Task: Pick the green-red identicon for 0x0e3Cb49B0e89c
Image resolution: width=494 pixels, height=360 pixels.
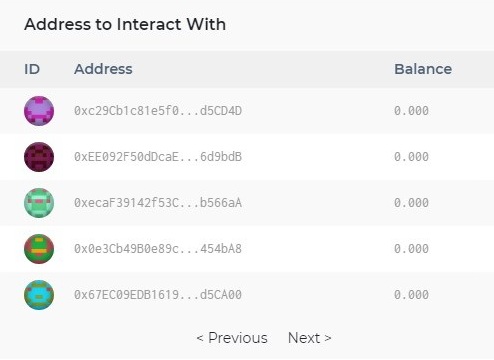Action: click(39, 249)
